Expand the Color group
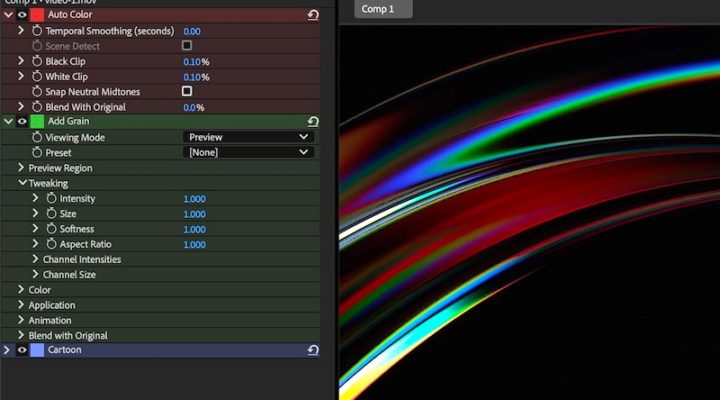Viewport: 720px width, 400px height. tap(21, 289)
